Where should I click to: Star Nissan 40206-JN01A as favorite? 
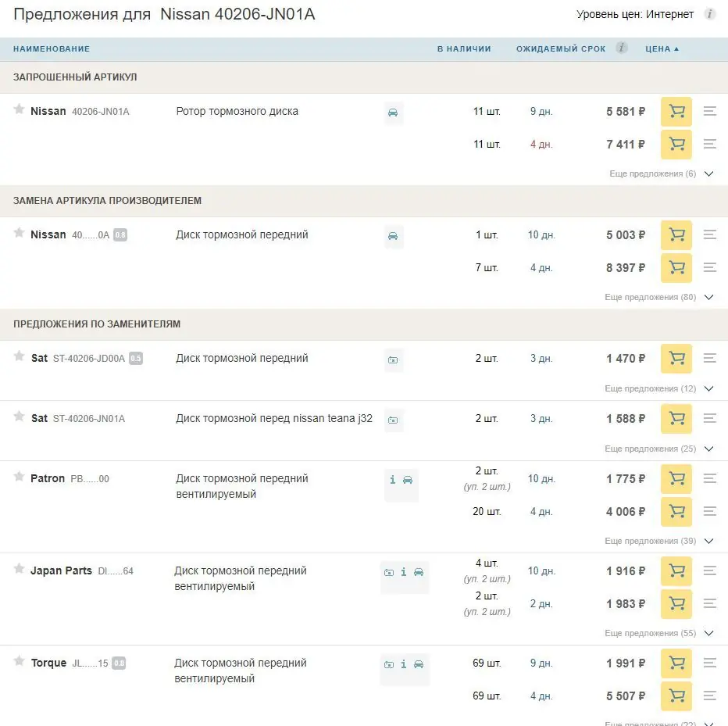(19, 109)
